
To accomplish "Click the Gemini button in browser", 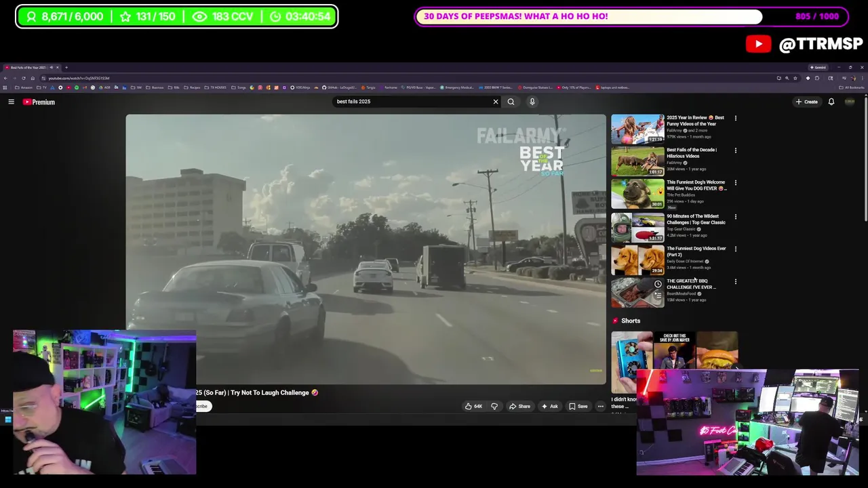I will click(x=818, y=68).
